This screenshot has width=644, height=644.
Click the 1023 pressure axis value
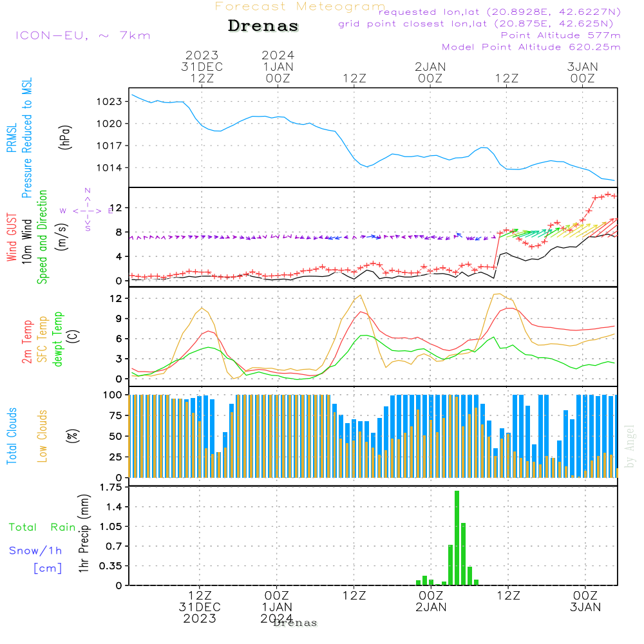[109, 102]
